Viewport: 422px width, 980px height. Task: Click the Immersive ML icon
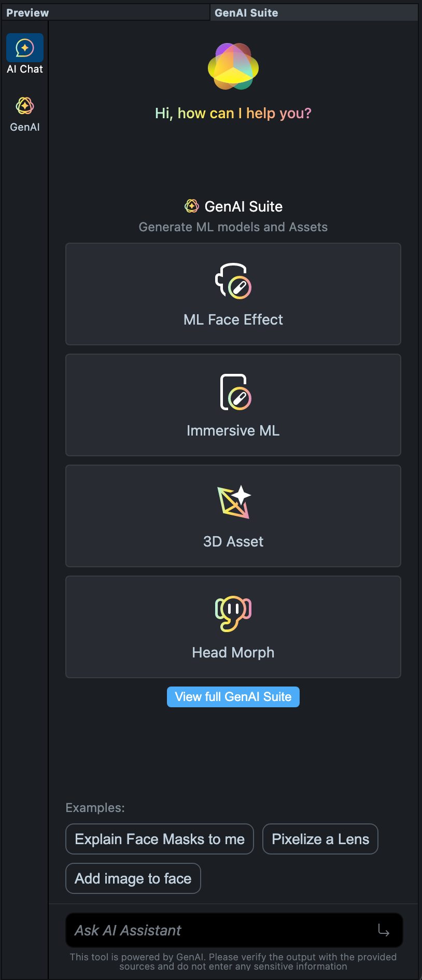[233, 392]
